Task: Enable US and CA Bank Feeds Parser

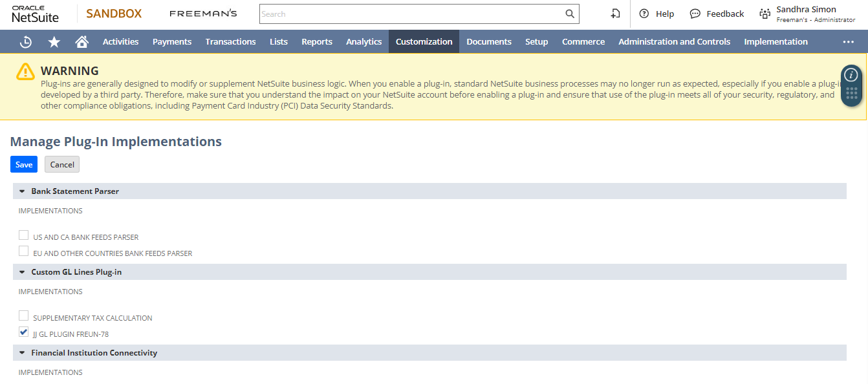Action: 24,235
